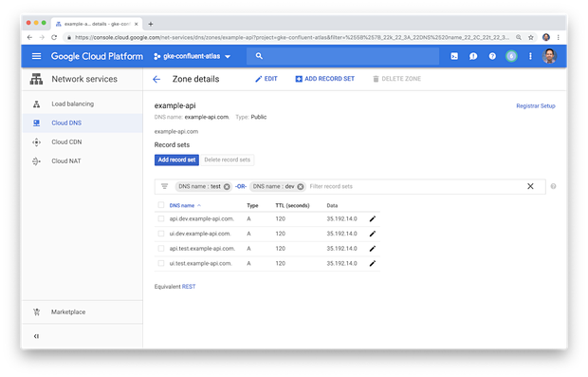
Task: Open the Chrome profile avatar
Action: pos(546,38)
